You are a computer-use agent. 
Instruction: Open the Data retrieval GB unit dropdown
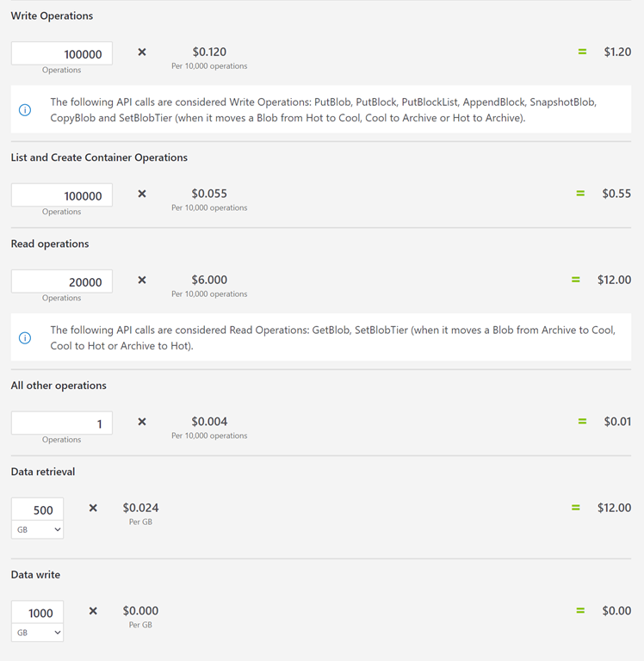pos(38,529)
